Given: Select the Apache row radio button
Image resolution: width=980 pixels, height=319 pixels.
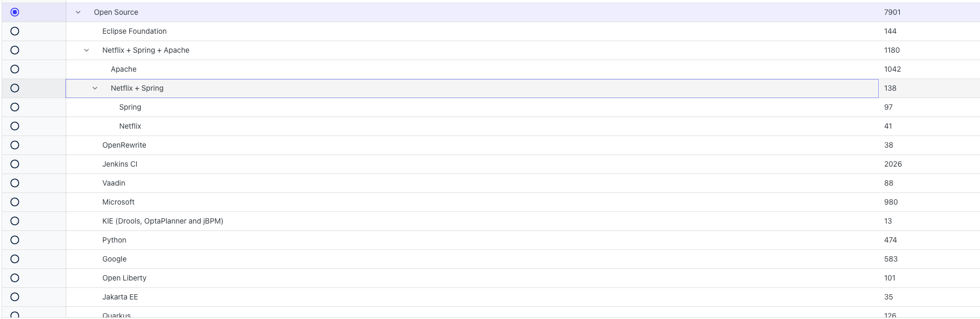Looking at the screenshot, I should point(15,69).
